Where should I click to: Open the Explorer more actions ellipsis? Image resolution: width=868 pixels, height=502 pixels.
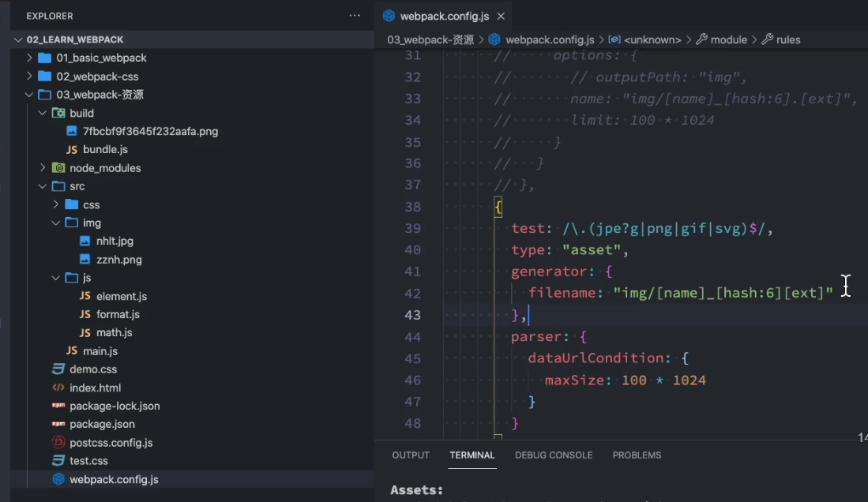(x=355, y=16)
